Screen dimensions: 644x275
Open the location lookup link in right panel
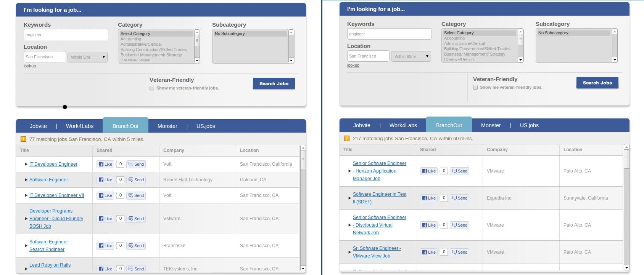pos(353,65)
